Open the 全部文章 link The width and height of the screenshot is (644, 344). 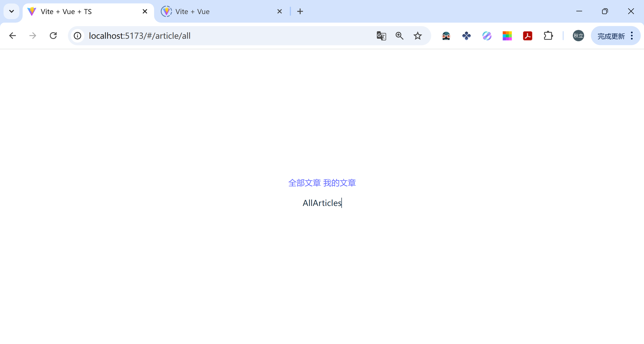[x=304, y=183]
